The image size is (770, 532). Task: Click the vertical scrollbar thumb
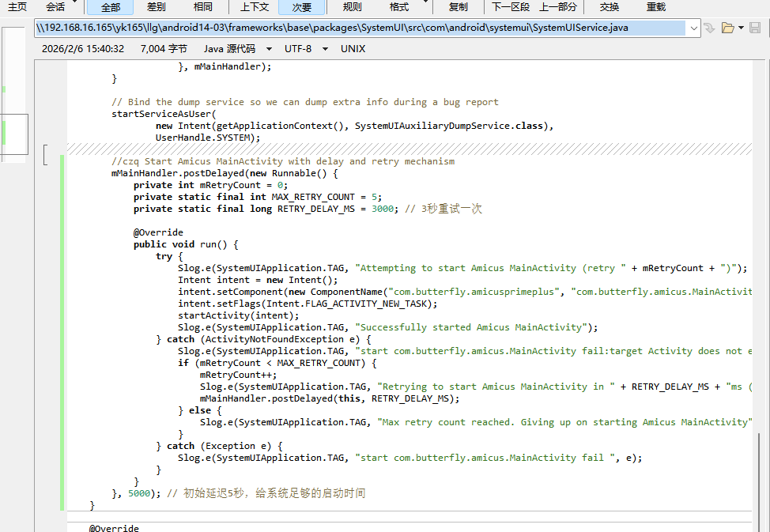[x=760, y=481]
